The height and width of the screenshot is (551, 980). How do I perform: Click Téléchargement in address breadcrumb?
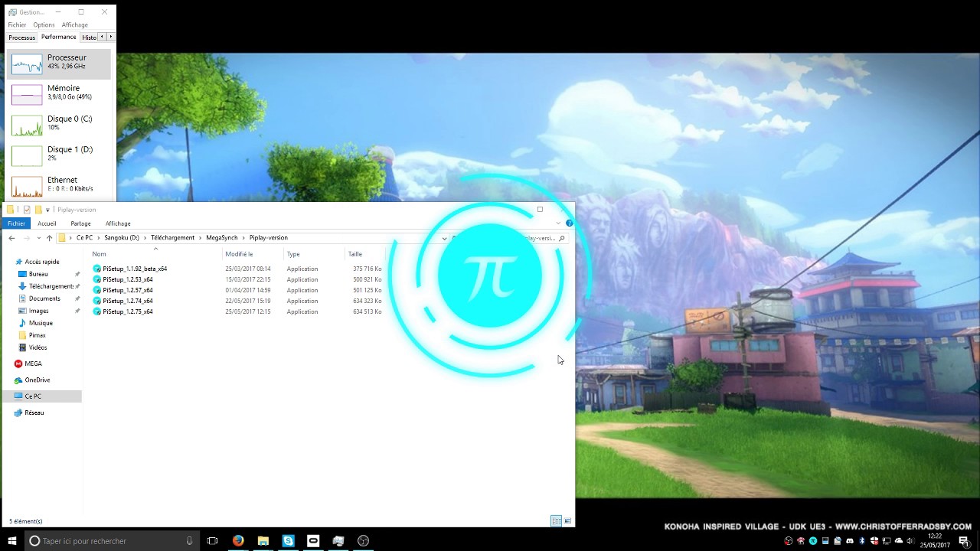(172, 238)
